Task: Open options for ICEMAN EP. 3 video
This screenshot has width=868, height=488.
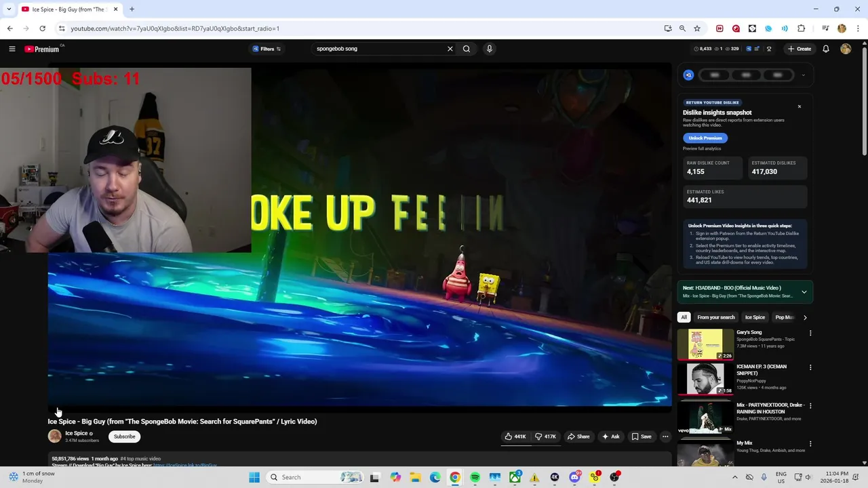Action: pyautogui.click(x=810, y=367)
